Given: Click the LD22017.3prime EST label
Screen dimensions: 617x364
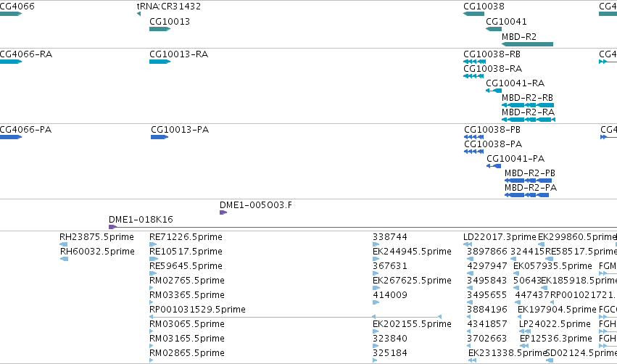Looking at the screenshot, I should point(500,237).
